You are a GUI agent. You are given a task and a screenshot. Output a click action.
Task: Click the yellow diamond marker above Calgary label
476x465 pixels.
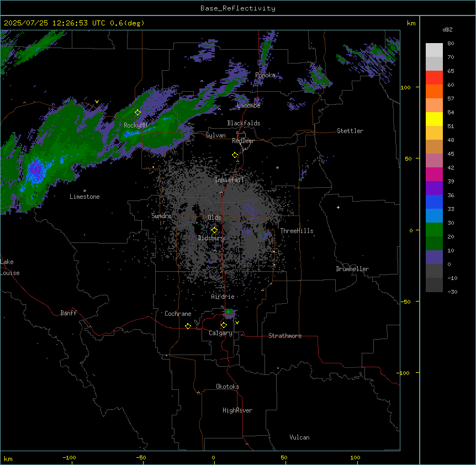(224, 325)
